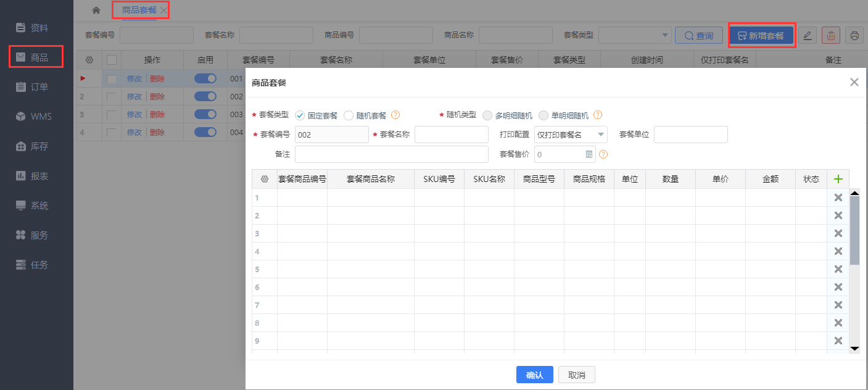Click 删除 link for row 004

tap(157, 133)
